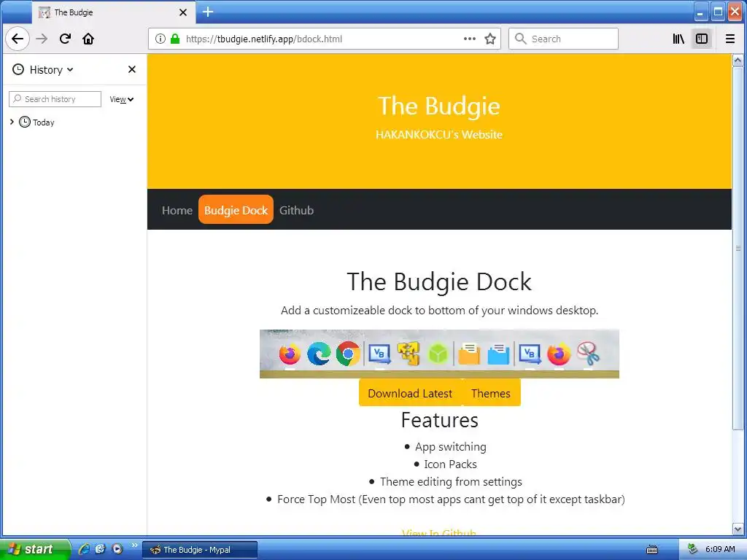This screenshot has height=560, width=747.
Task: Open the History View dropdown
Action: click(122, 99)
